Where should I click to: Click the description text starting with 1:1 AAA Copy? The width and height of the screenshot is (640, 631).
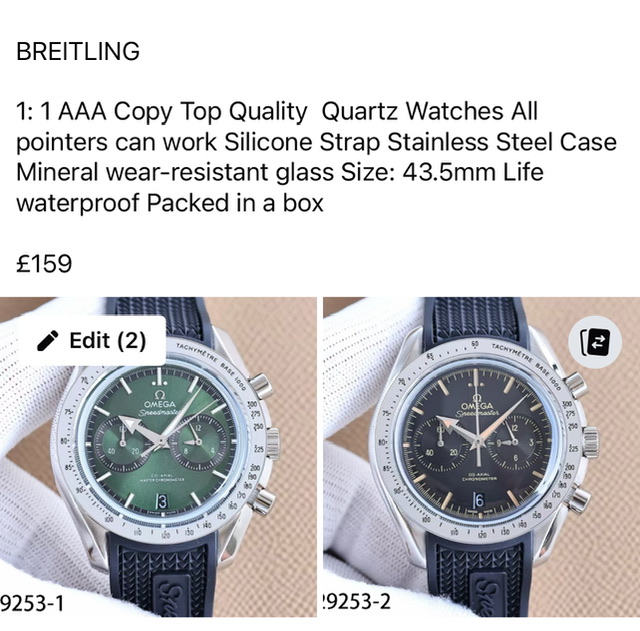pos(316,157)
